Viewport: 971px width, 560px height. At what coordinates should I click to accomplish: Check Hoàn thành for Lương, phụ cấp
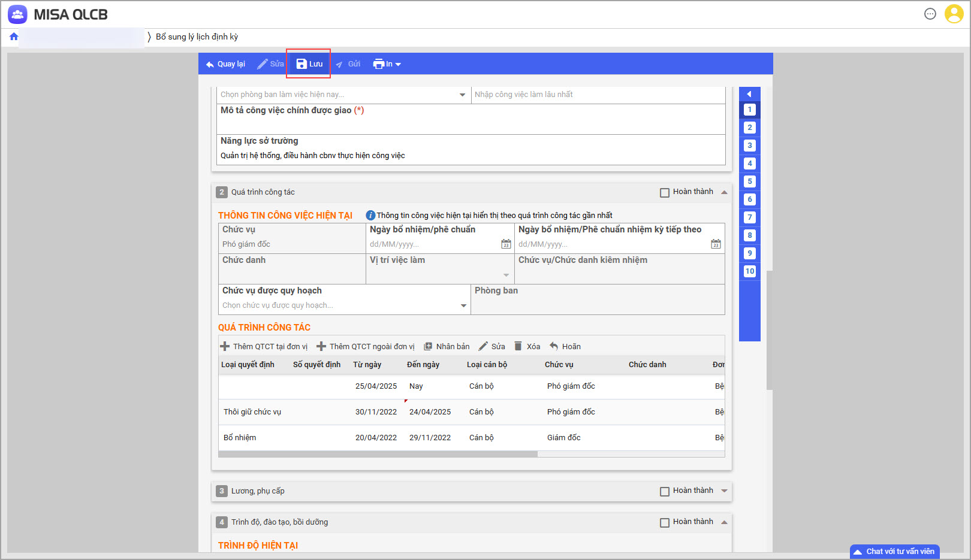[665, 492]
